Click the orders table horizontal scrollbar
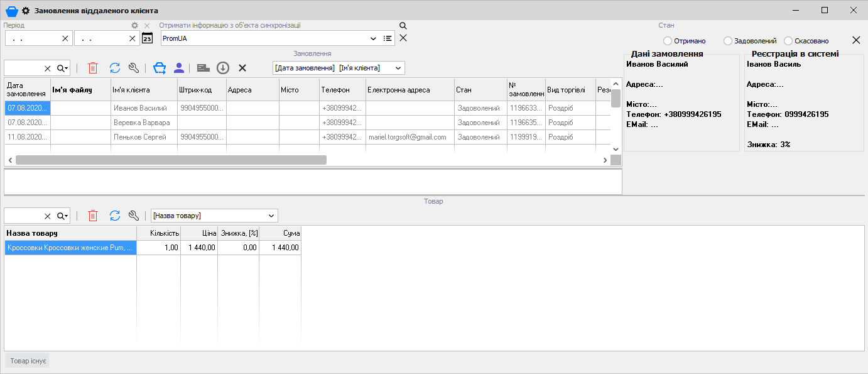The width and height of the screenshot is (868, 374). pyautogui.click(x=171, y=160)
